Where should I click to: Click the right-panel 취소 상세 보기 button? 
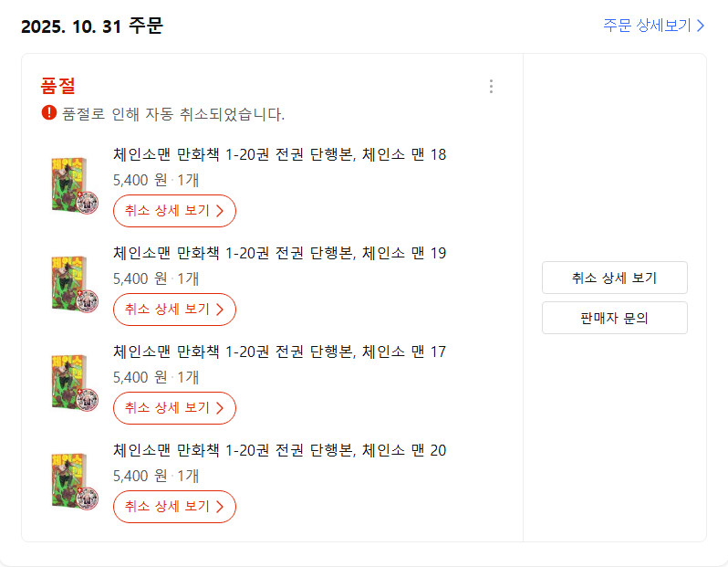tap(614, 278)
